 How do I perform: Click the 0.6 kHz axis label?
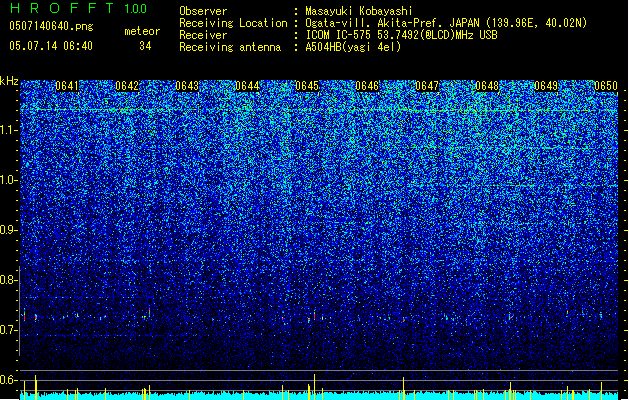(x=8, y=380)
